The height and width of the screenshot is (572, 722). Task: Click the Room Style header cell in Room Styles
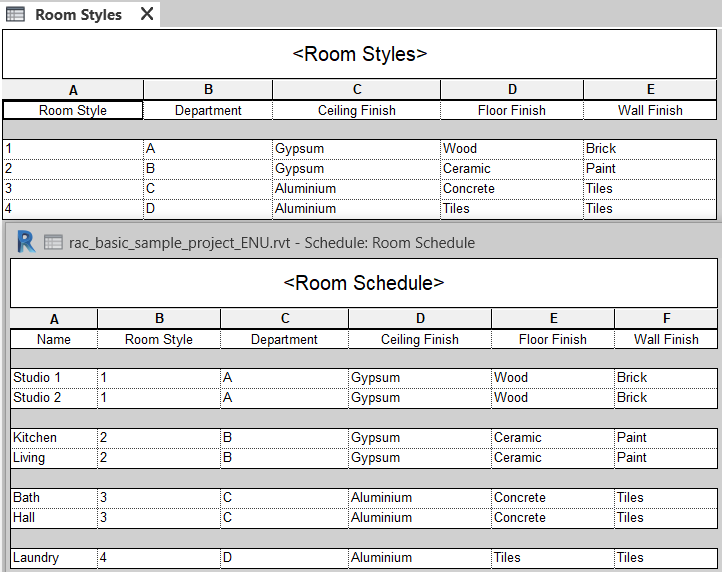coord(73,111)
